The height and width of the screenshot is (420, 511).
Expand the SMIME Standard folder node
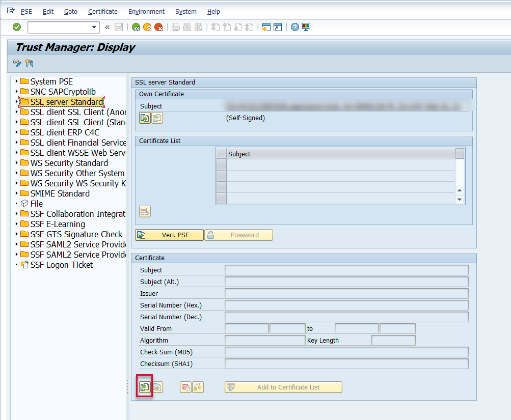[x=17, y=193]
